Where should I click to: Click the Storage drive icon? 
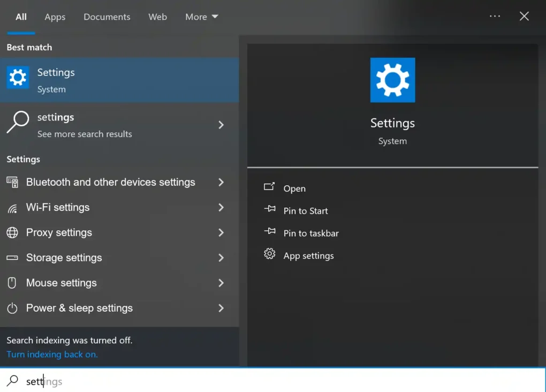click(12, 258)
